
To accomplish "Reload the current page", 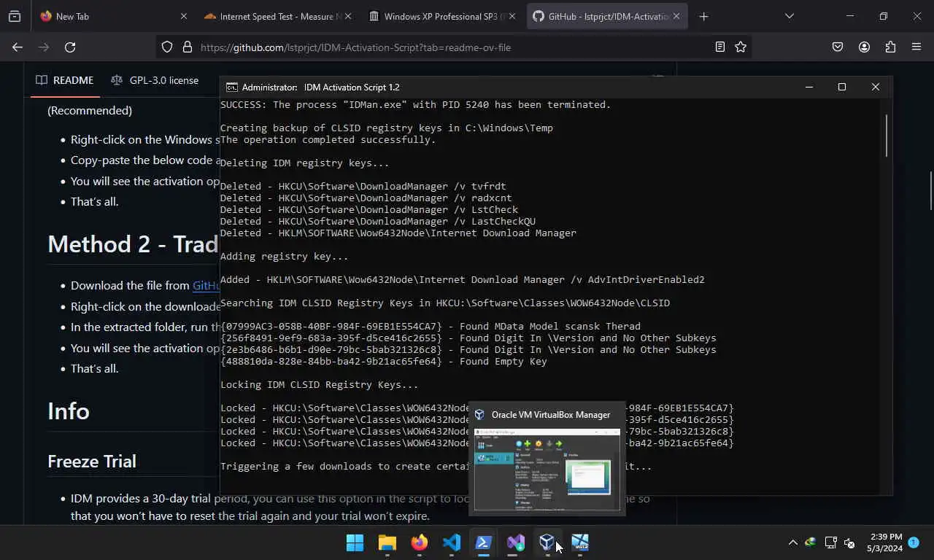I will coord(70,47).
